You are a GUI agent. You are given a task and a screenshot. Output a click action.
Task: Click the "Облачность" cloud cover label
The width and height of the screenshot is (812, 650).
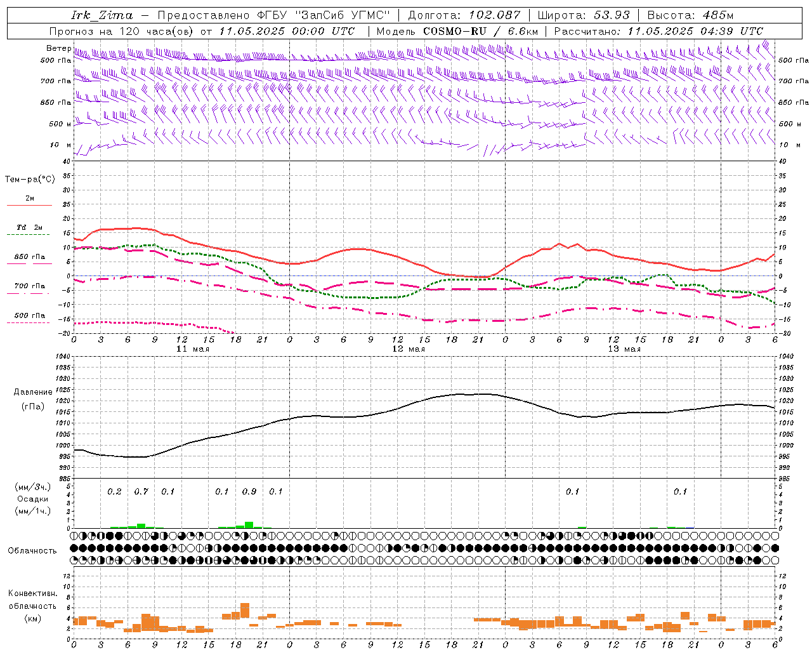tap(32, 551)
